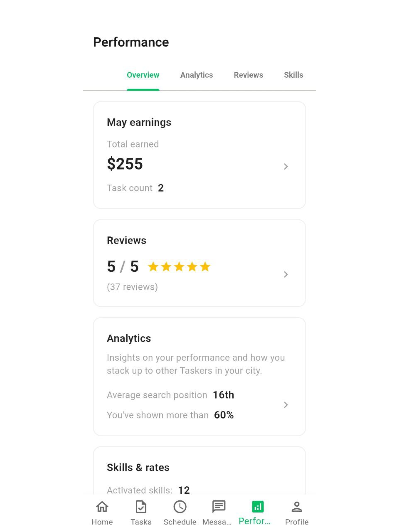Image resolution: width=399 pixels, height=532 pixels.
Task: Tap the May earnings card heading
Action: click(139, 122)
